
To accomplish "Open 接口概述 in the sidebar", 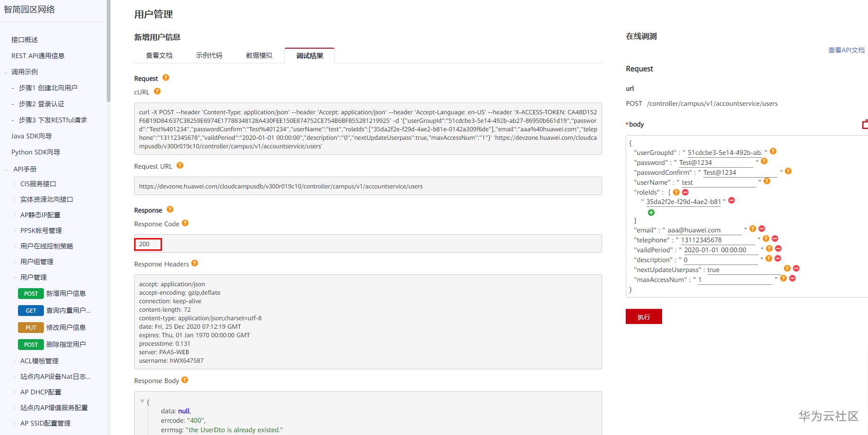I will [x=25, y=40].
